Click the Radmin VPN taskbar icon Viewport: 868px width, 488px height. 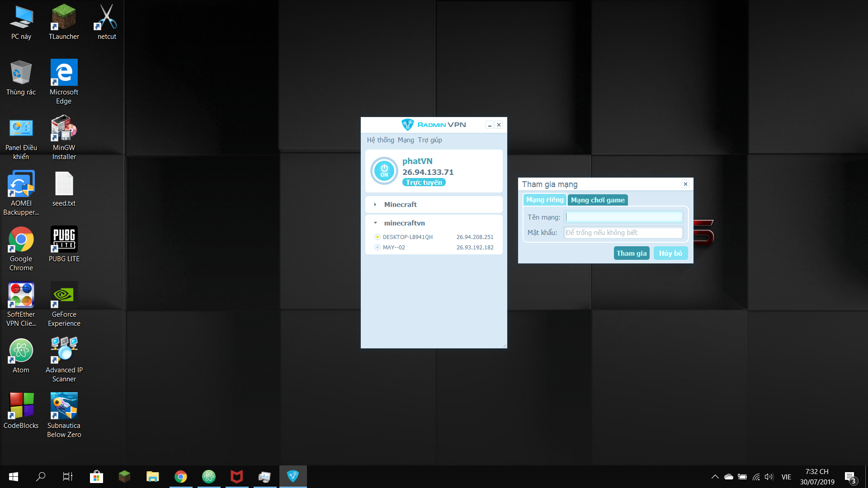[293, 476]
